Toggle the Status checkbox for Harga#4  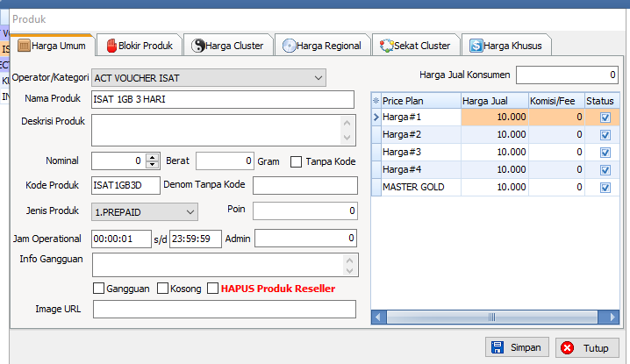pos(605,170)
